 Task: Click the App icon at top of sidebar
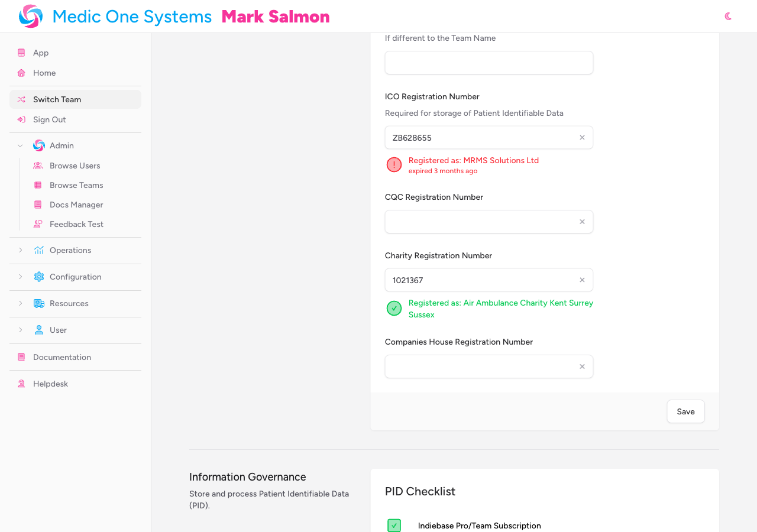pos(21,52)
